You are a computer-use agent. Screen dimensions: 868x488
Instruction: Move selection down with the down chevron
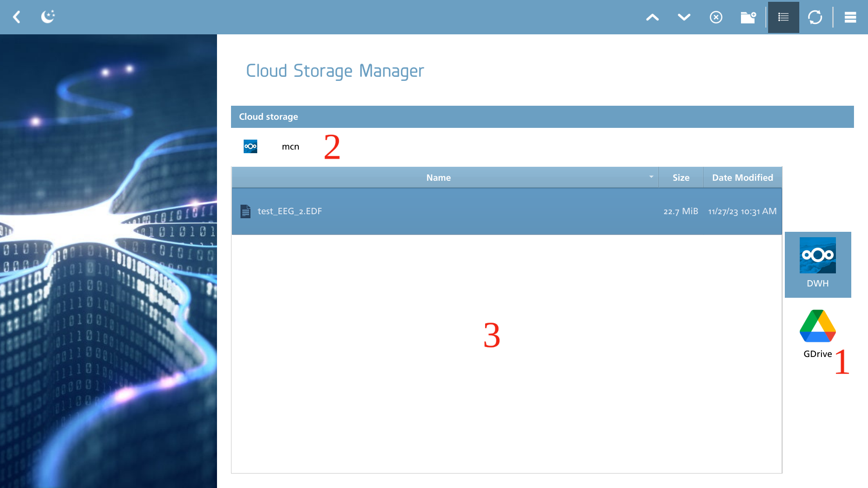(684, 17)
